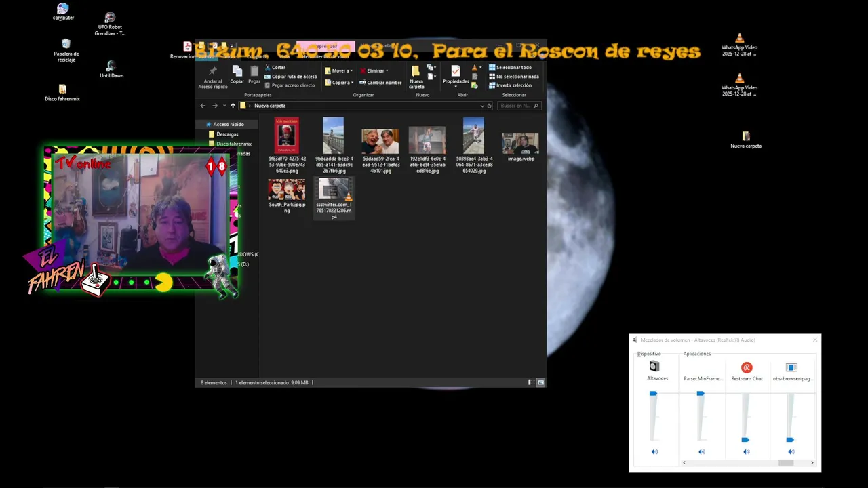Go back with the Explorer back arrow
The image size is (868, 488).
point(203,106)
